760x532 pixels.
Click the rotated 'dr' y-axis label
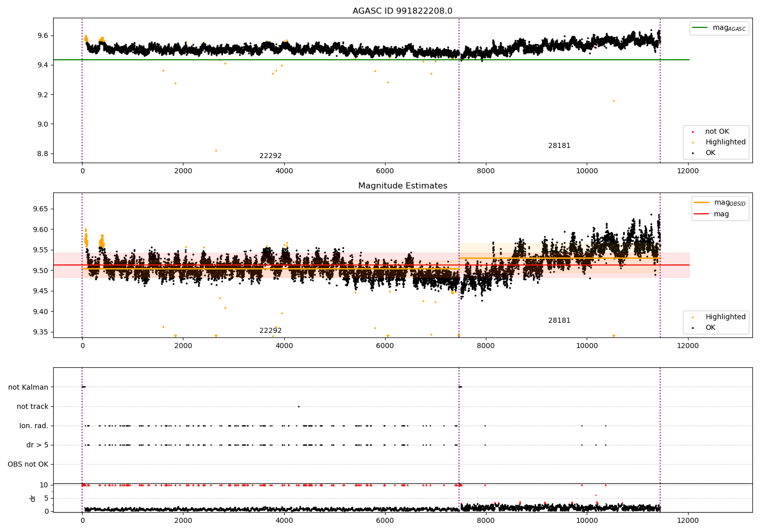coord(33,499)
